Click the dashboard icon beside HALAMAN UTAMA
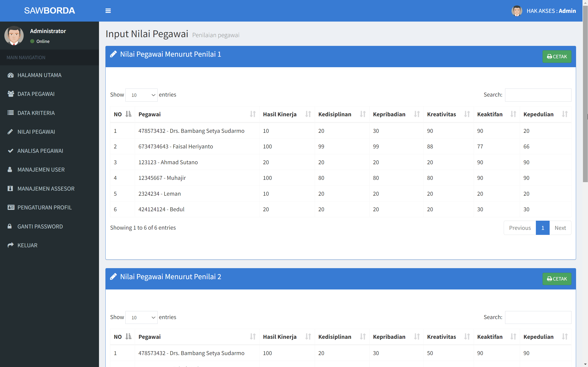 pyautogui.click(x=11, y=75)
